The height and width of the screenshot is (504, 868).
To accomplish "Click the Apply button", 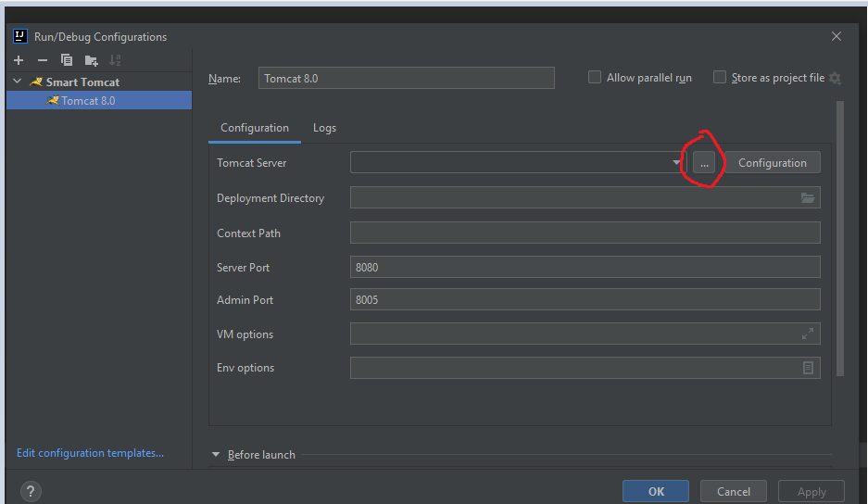I will point(811,491).
